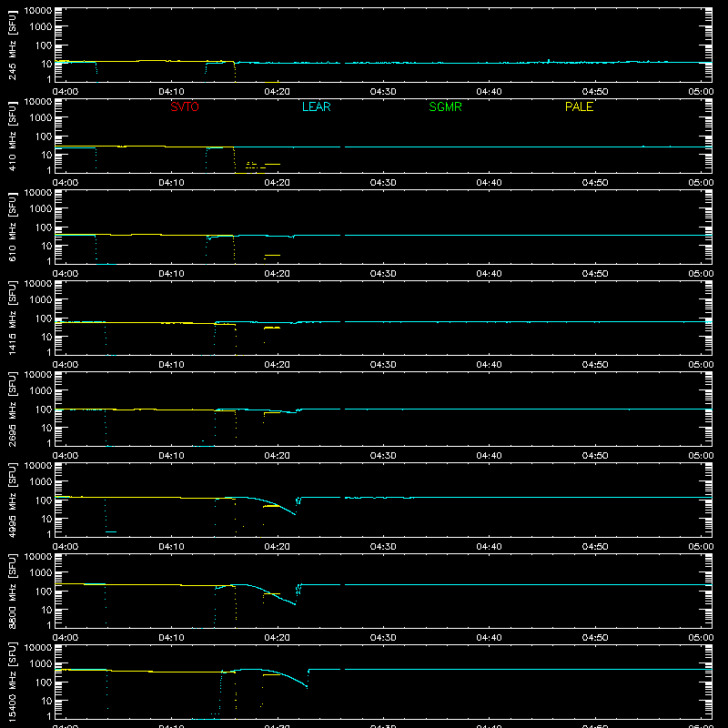Select the '410 MHz [SFU]' axis title

click(x=12, y=136)
